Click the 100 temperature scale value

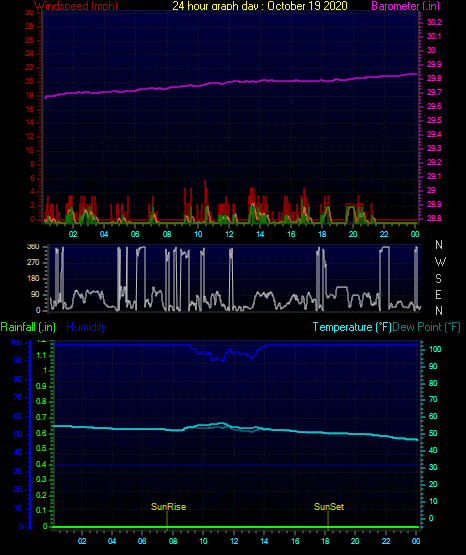pyautogui.click(x=435, y=349)
